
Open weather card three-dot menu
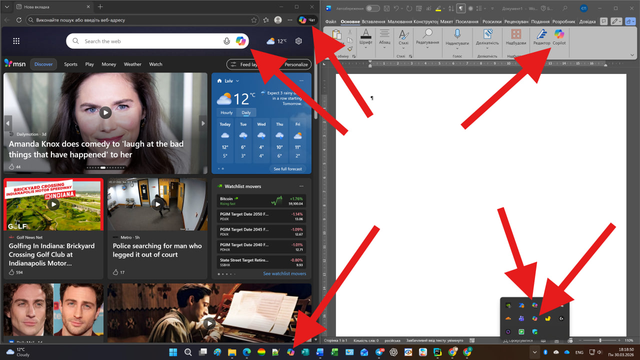(x=302, y=81)
